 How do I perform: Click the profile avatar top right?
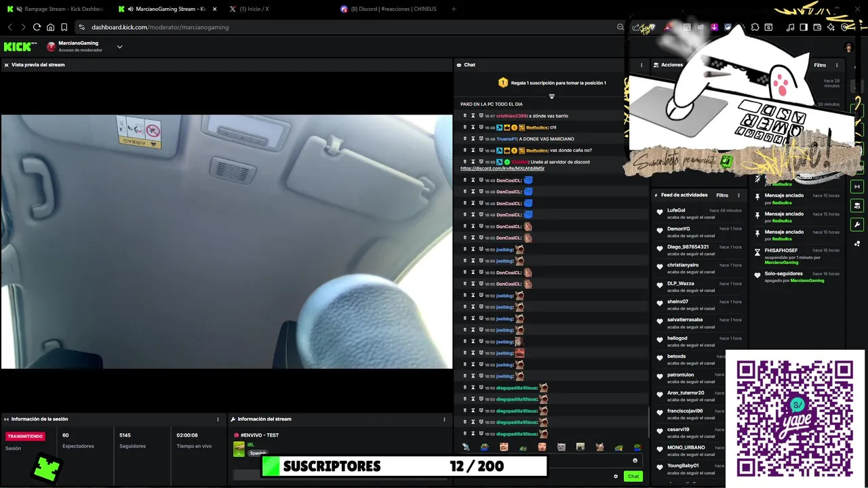click(848, 47)
